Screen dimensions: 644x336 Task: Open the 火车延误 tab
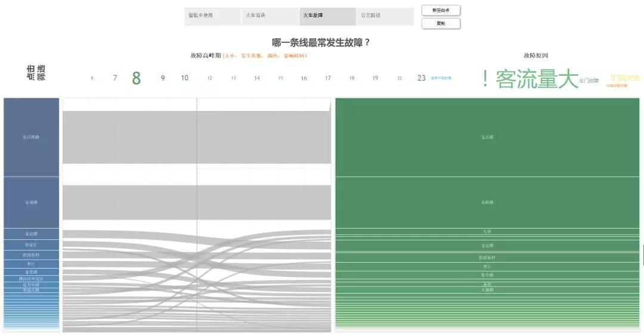tap(270, 16)
